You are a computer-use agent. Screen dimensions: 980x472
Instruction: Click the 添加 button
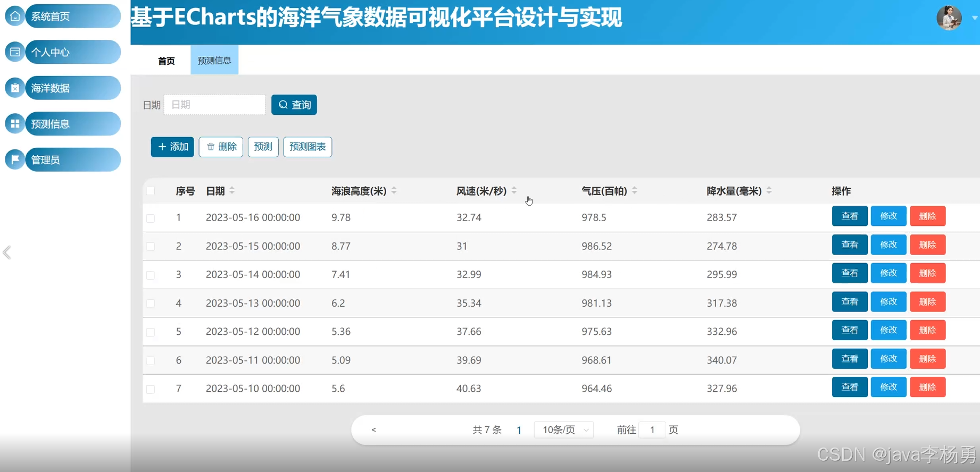pyautogui.click(x=172, y=147)
